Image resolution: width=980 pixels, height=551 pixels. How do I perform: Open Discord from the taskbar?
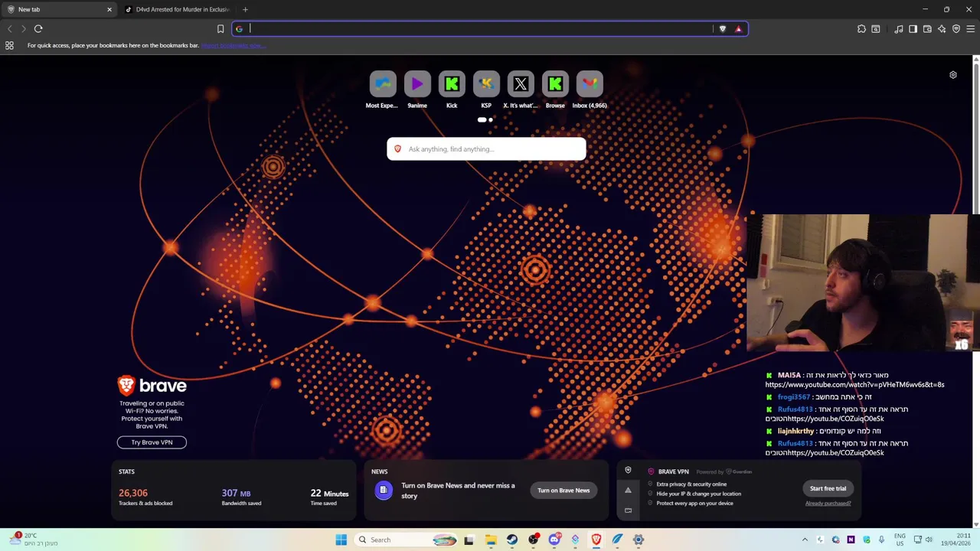pos(554,540)
